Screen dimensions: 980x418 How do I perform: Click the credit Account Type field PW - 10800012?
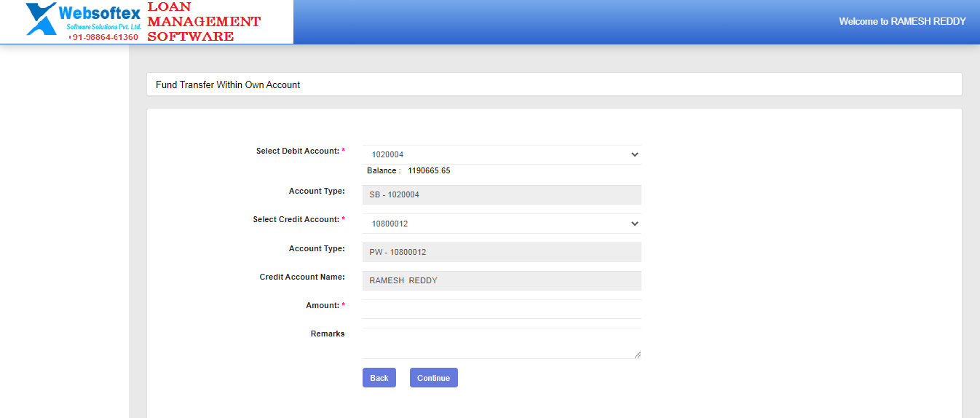(502, 252)
